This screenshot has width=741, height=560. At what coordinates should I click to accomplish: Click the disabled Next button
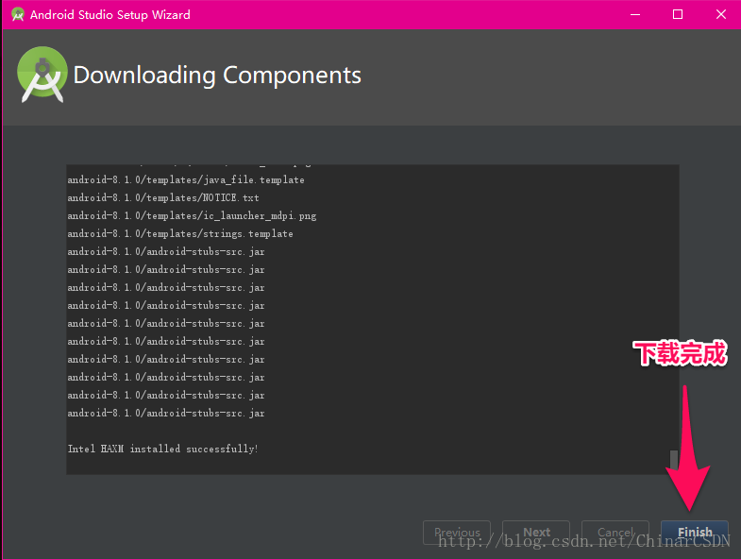(536, 533)
